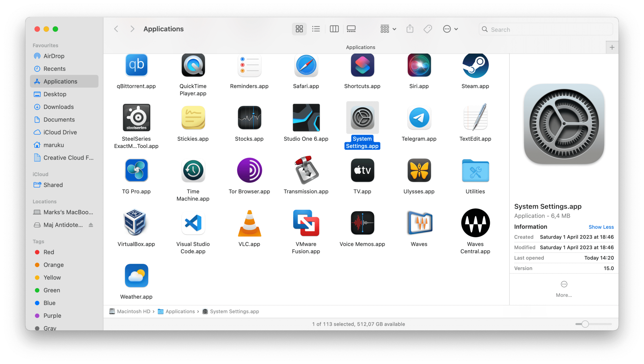The height and width of the screenshot is (364, 644).
Task: Open Recents in sidebar
Action: (64, 69)
